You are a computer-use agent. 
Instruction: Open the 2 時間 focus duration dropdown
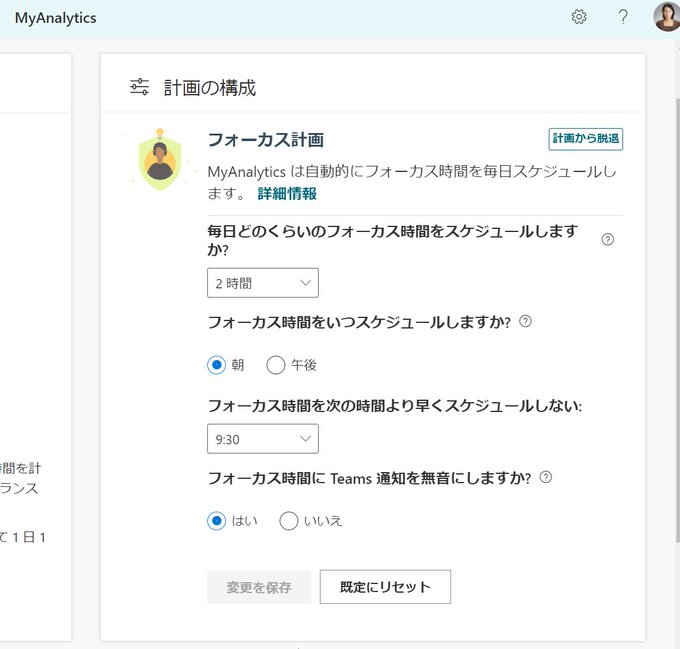[x=263, y=283]
